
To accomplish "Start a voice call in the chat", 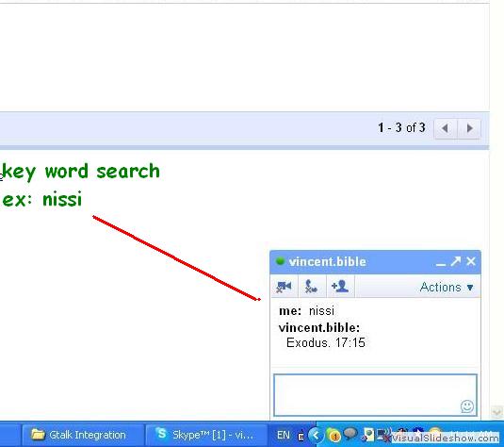I will (x=312, y=286).
